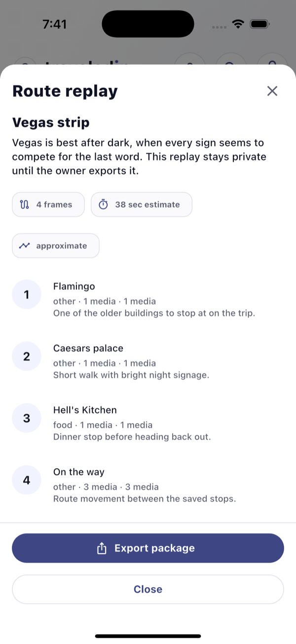296x644 pixels.
Task: Tap the route icon in frames chip
Action: [x=25, y=204]
